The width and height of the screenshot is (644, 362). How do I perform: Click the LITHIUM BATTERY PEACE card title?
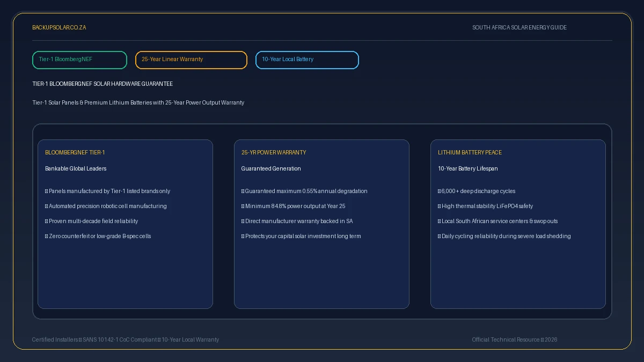coord(470,152)
